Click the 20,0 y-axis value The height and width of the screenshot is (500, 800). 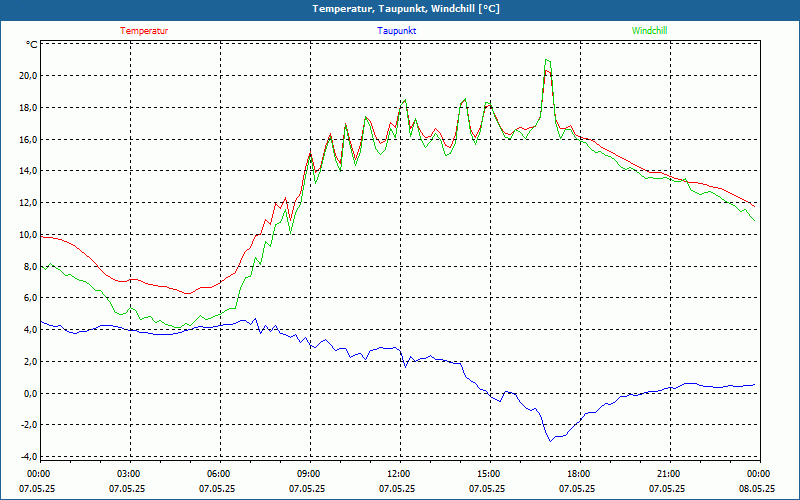(28, 76)
